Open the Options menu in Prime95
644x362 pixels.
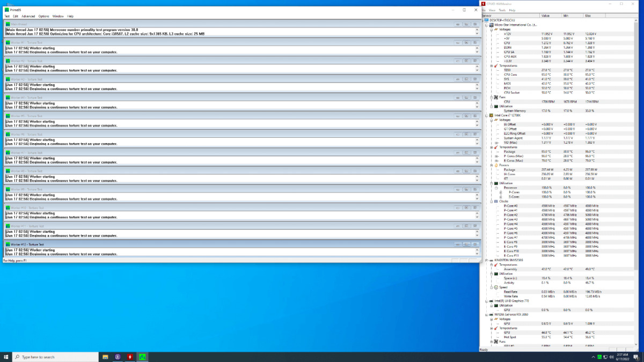pos(43,17)
